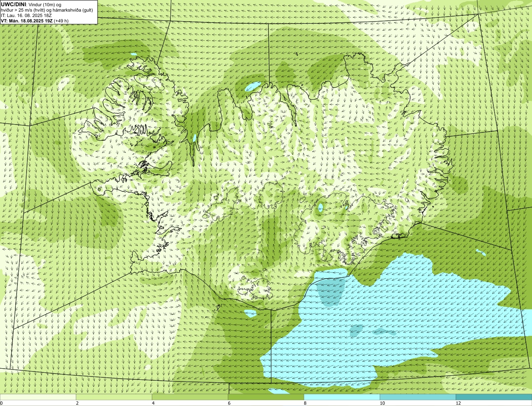Click the dark green 6–8 legend swatch
532x406 pixels.
266,397
